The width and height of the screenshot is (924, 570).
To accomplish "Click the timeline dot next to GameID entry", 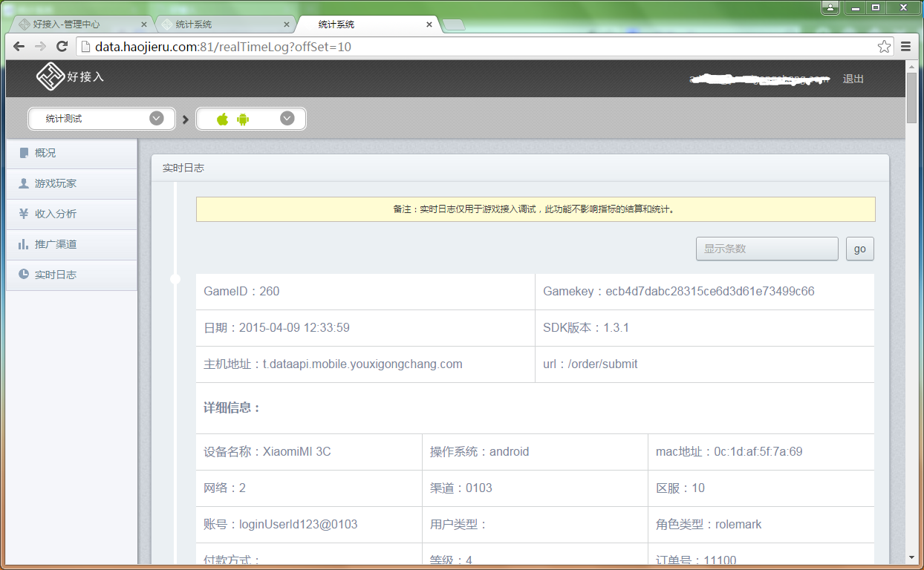I will (x=175, y=279).
